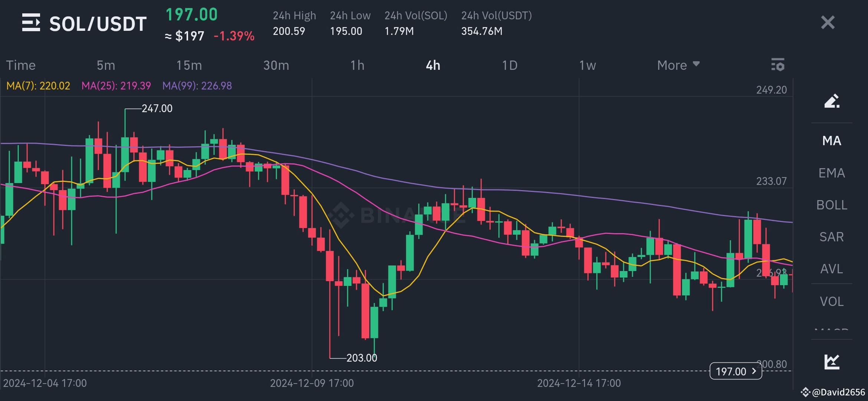Viewport: 868px width, 401px height.
Task: Select the 1w timeframe
Action: tap(587, 65)
